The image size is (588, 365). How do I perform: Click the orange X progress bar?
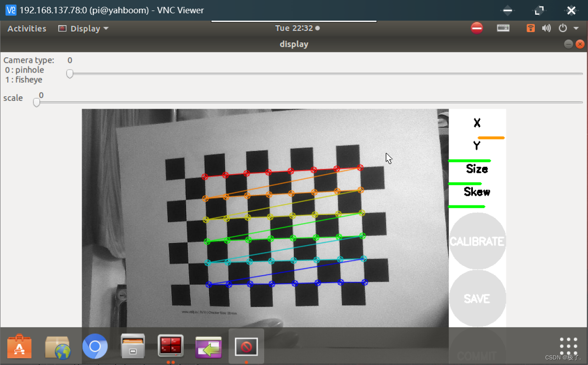(x=491, y=138)
